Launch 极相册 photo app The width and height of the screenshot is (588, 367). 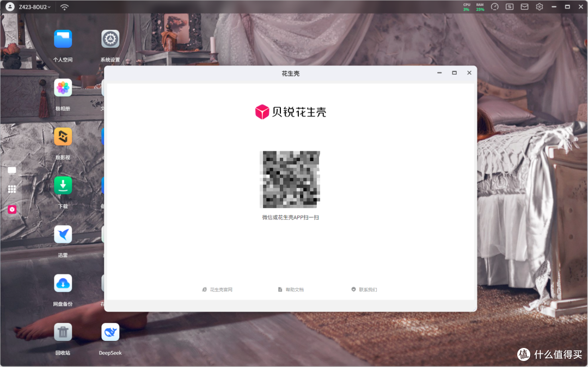(63, 88)
